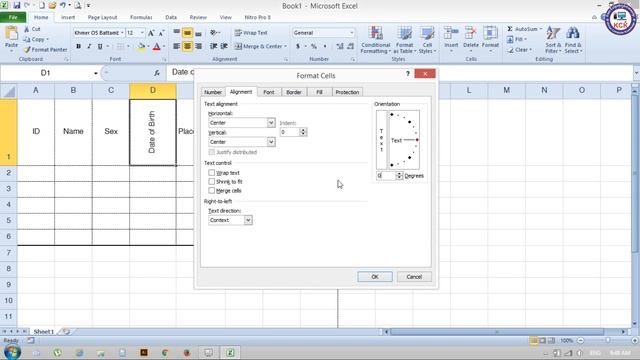Open the font size dropdown
The height and width of the screenshot is (360, 640).
[142, 33]
